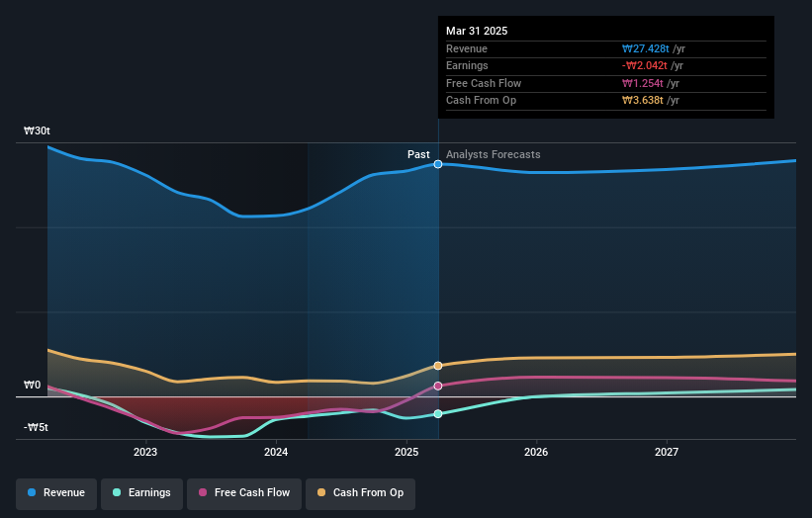
Task: Toggle the Free Cash Flow legend button
Action: 244,493
